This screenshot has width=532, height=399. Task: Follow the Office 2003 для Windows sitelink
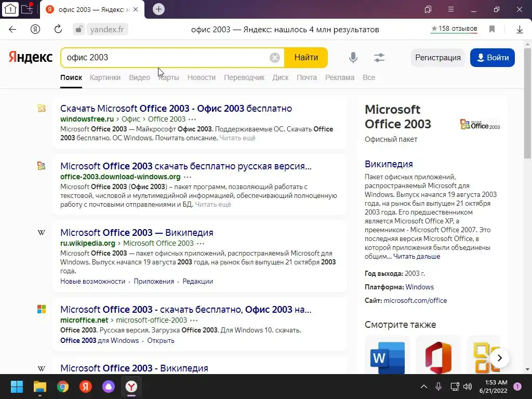99,340
